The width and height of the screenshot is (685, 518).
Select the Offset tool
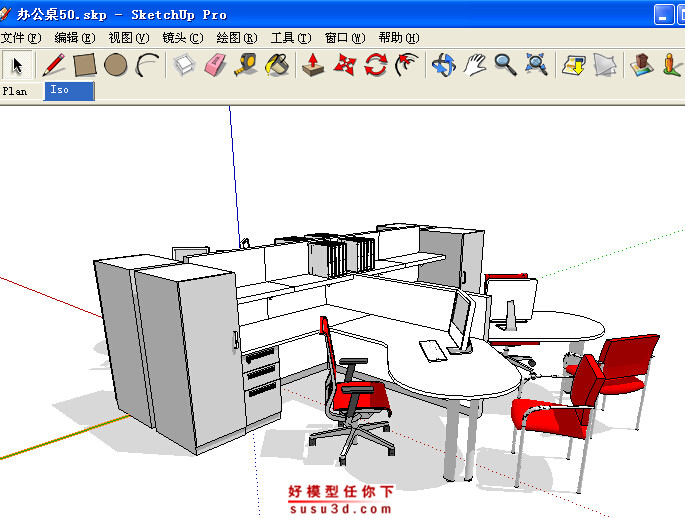click(406, 65)
